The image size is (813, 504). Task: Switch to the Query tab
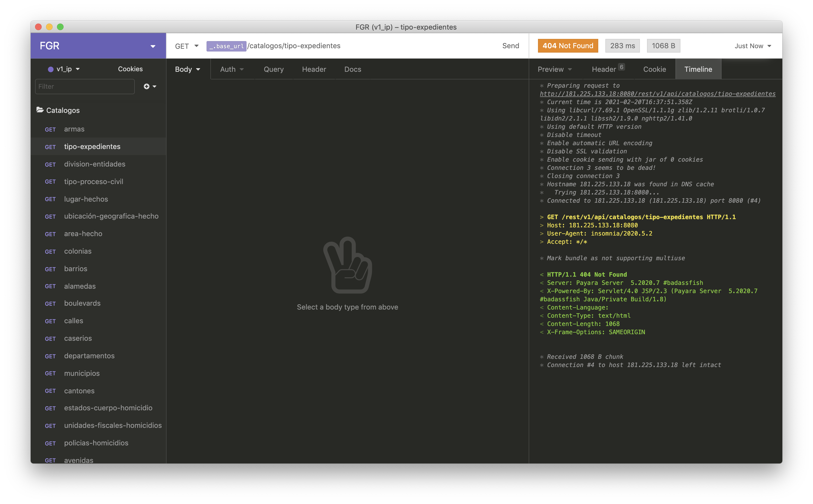click(273, 69)
